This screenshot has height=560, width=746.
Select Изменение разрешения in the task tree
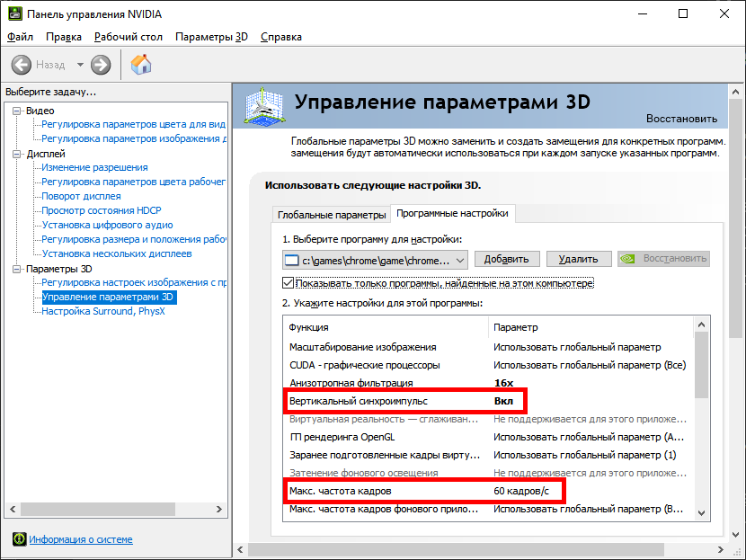94,167
